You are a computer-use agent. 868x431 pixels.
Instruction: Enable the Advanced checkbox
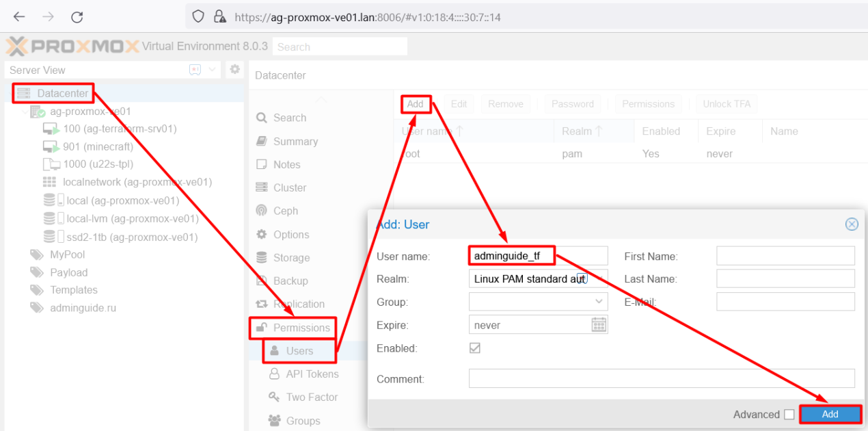pos(789,415)
